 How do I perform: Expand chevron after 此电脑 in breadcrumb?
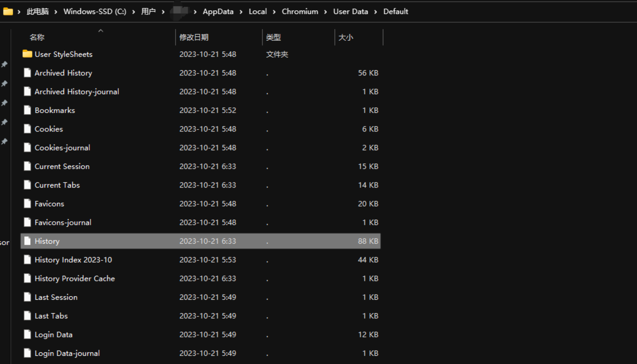click(x=56, y=12)
